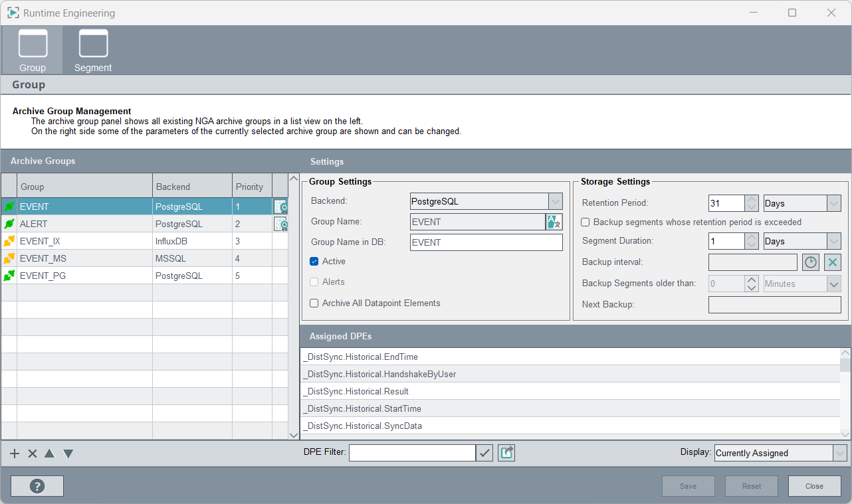Image resolution: width=852 pixels, height=504 pixels.
Task: Apply the DPE Filter with checkmark icon
Action: tap(485, 453)
